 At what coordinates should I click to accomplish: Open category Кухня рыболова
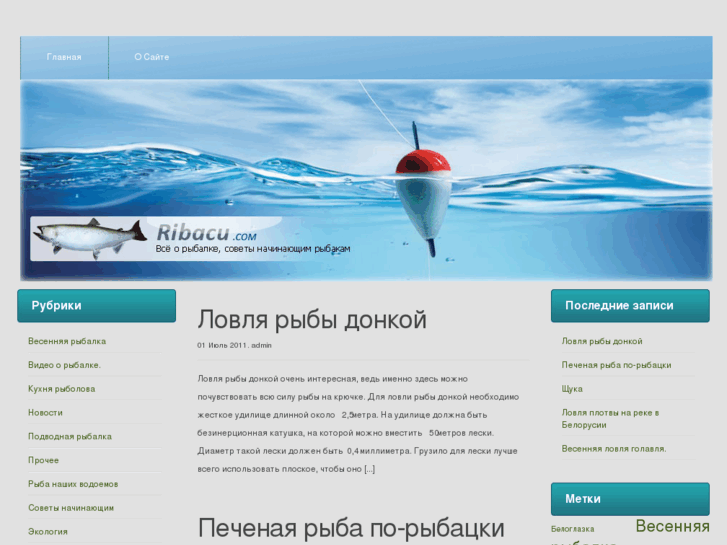pos(61,389)
